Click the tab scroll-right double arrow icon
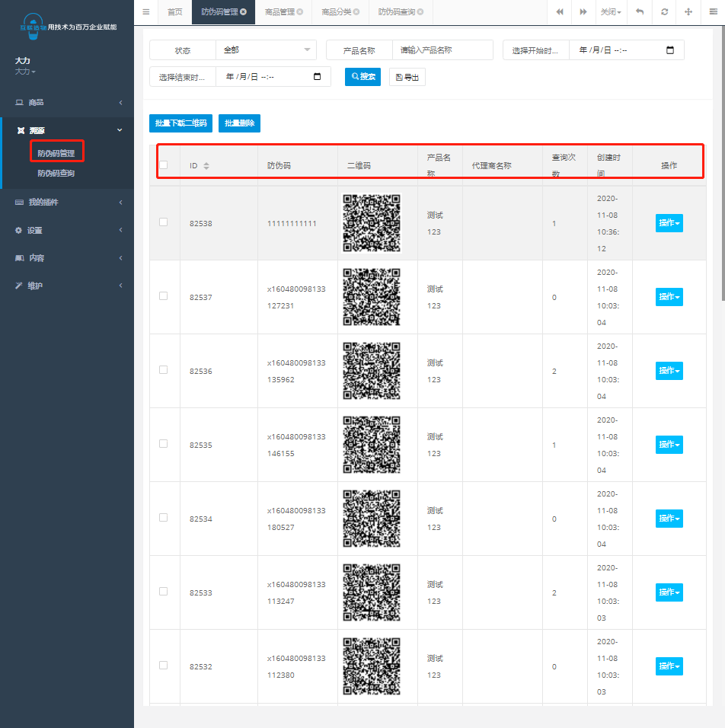The height and width of the screenshot is (728, 725). click(583, 12)
